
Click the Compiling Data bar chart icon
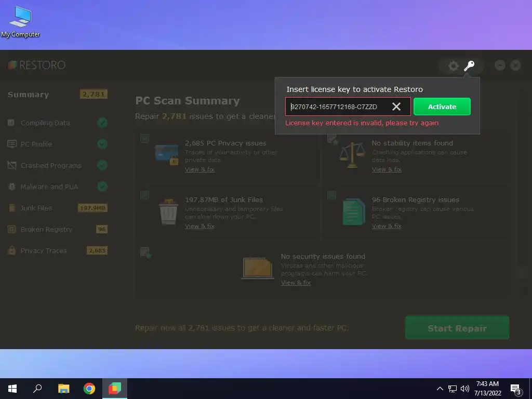tap(11, 123)
